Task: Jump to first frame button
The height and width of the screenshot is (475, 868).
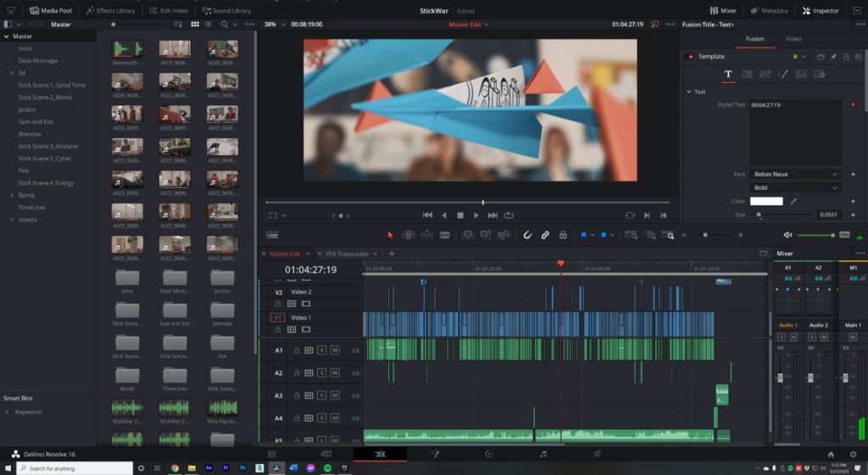Action: pos(427,215)
